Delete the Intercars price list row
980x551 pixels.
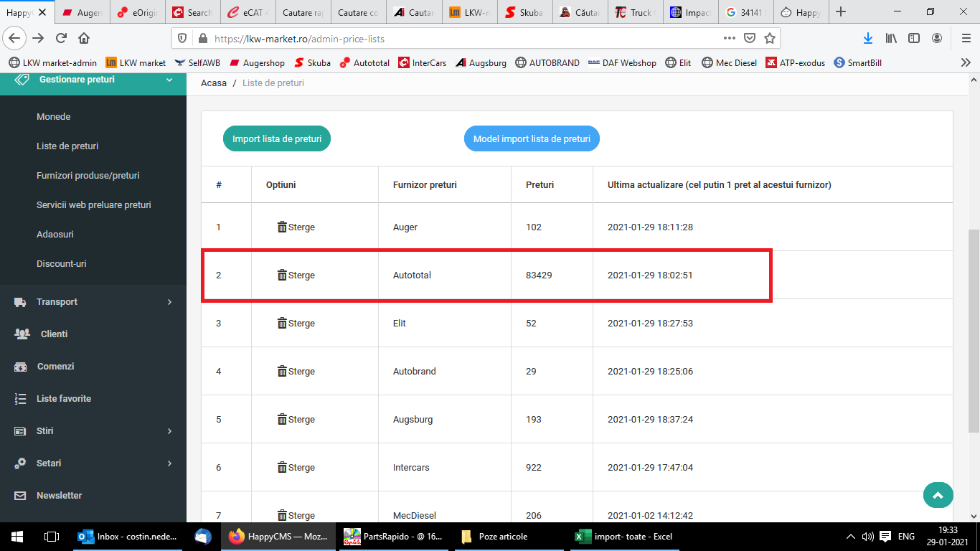(x=296, y=467)
